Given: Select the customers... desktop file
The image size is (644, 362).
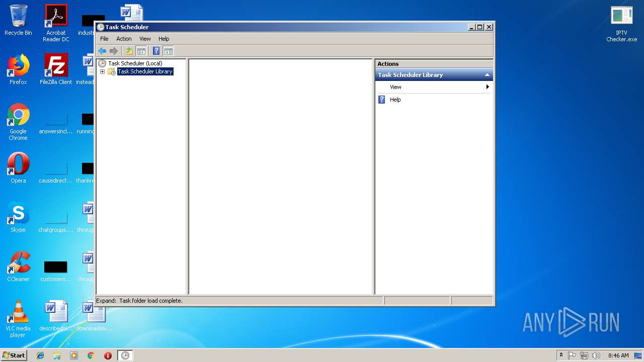Looking at the screenshot, I should (x=56, y=271).
